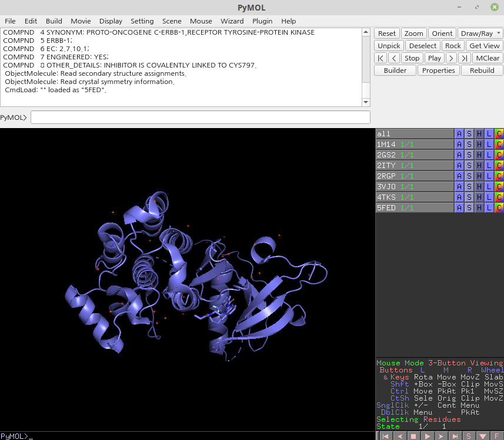
Task: Toggle Rock mode for the viewport
Action: coord(452,45)
